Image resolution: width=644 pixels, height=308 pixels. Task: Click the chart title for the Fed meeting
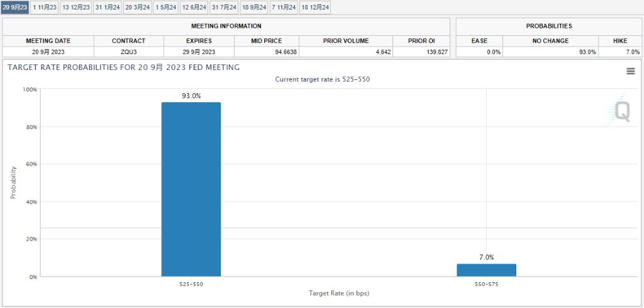(123, 67)
